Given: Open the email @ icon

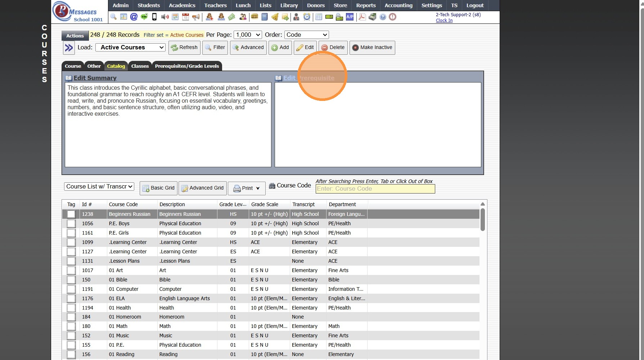Looking at the screenshot, I should coord(134,17).
